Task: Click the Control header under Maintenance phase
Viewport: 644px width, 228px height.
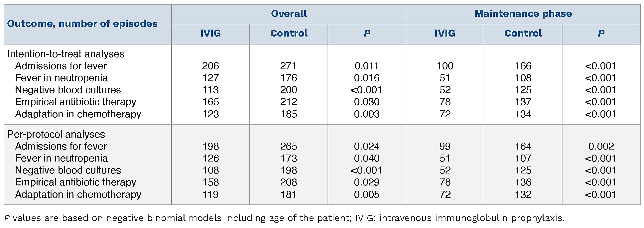Action: pos(523,33)
